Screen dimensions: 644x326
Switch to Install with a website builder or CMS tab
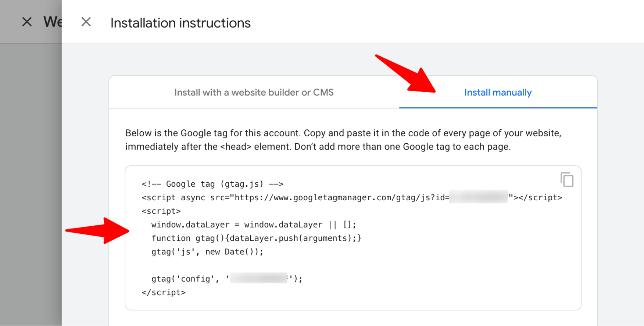click(254, 93)
